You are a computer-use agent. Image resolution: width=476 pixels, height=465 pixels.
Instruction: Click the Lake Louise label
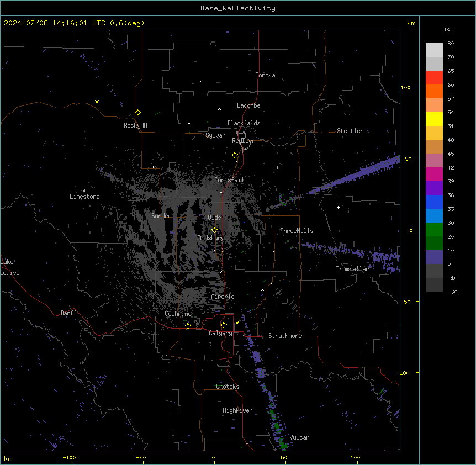[10, 267]
